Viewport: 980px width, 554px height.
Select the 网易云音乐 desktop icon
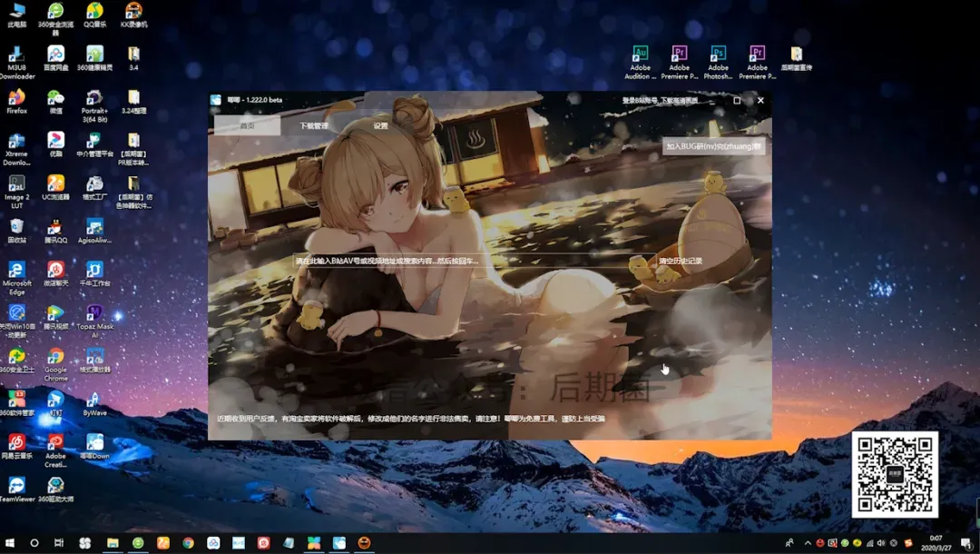(17, 447)
